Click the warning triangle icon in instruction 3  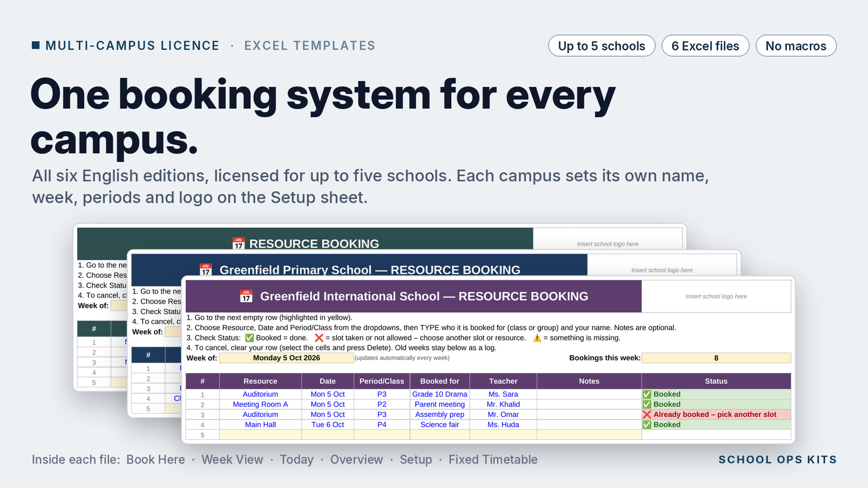[537, 338]
